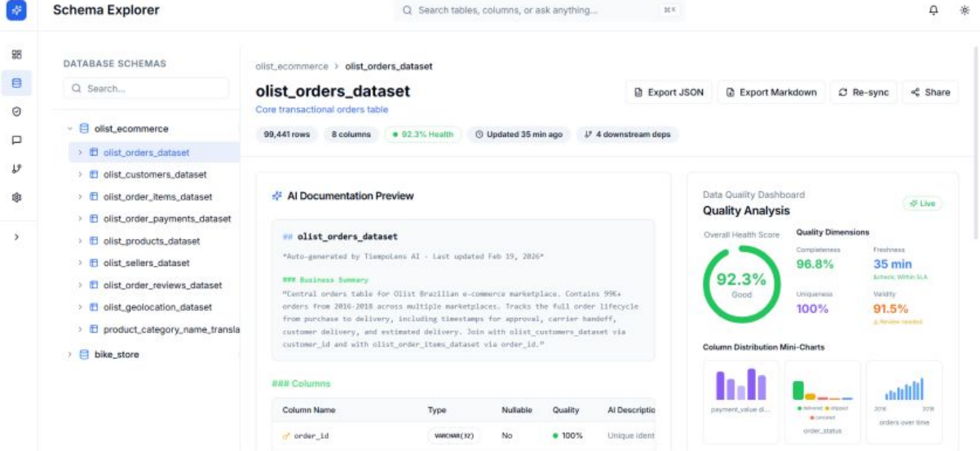Click the Type column header
The image size is (980, 451).
click(x=437, y=410)
